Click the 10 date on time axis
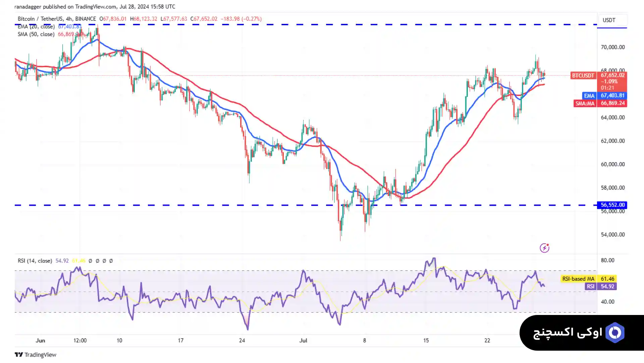 click(119, 341)
